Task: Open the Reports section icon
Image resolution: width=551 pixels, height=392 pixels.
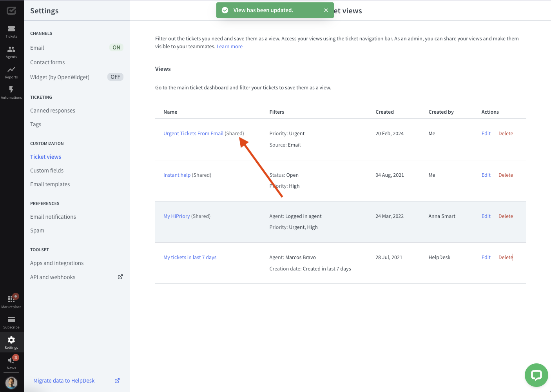Action: coord(11,69)
